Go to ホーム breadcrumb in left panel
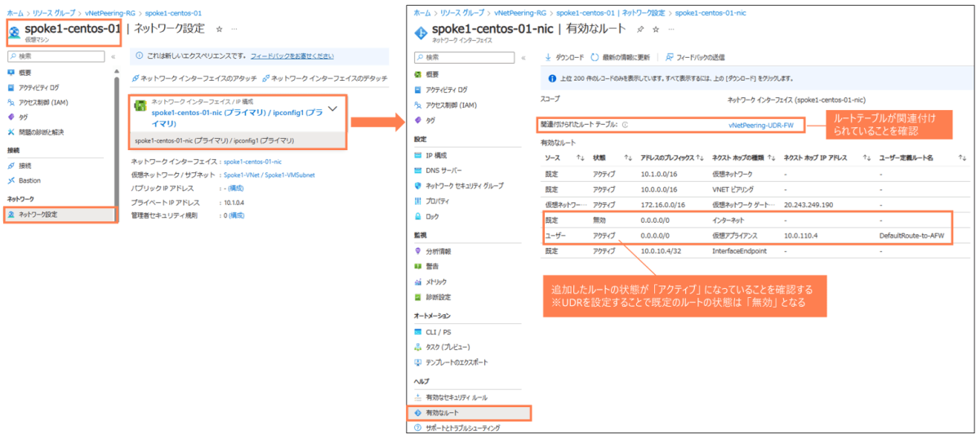Image resolution: width=980 pixels, height=439 pixels. [x=15, y=13]
